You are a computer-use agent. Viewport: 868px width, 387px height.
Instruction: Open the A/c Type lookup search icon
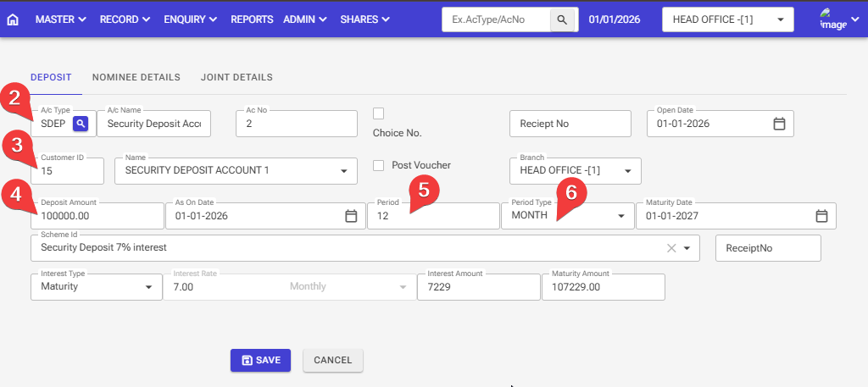coord(80,124)
